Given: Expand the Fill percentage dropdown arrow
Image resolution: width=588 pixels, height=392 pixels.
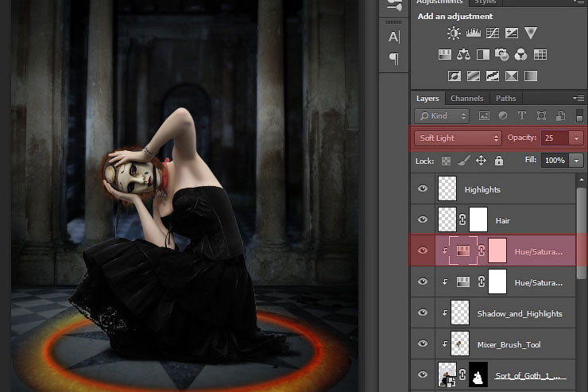Looking at the screenshot, I should pyautogui.click(x=575, y=161).
